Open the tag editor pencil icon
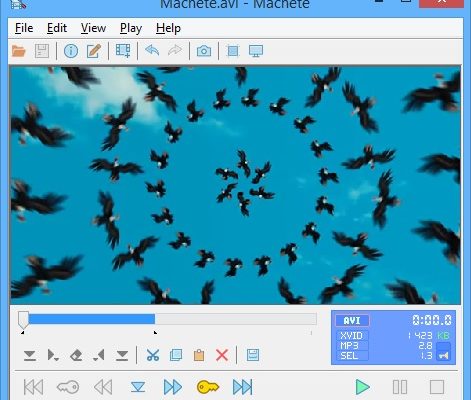This screenshot has height=400, width=471. click(x=94, y=51)
